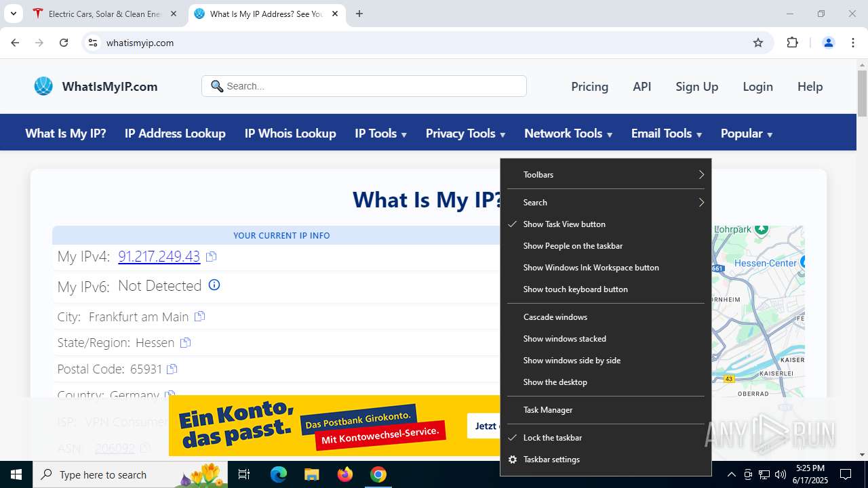The height and width of the screenshot is (488, 868).
Task: Open the Windows Start menu
Action: tap(16, 474)
